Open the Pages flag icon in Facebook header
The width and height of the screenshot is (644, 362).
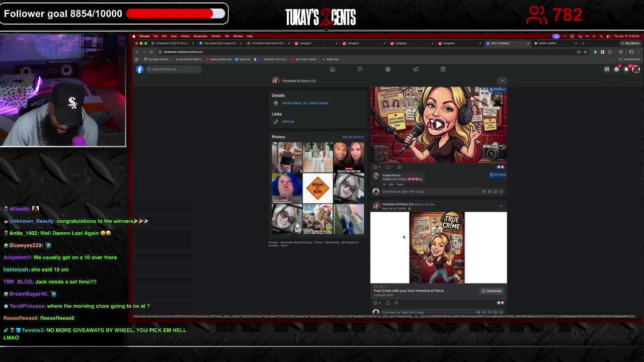[360, 69]
